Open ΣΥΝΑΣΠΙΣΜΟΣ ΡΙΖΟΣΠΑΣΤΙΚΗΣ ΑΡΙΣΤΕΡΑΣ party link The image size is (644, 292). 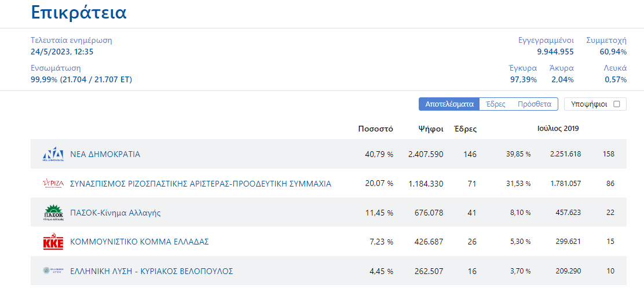(200, 184)
